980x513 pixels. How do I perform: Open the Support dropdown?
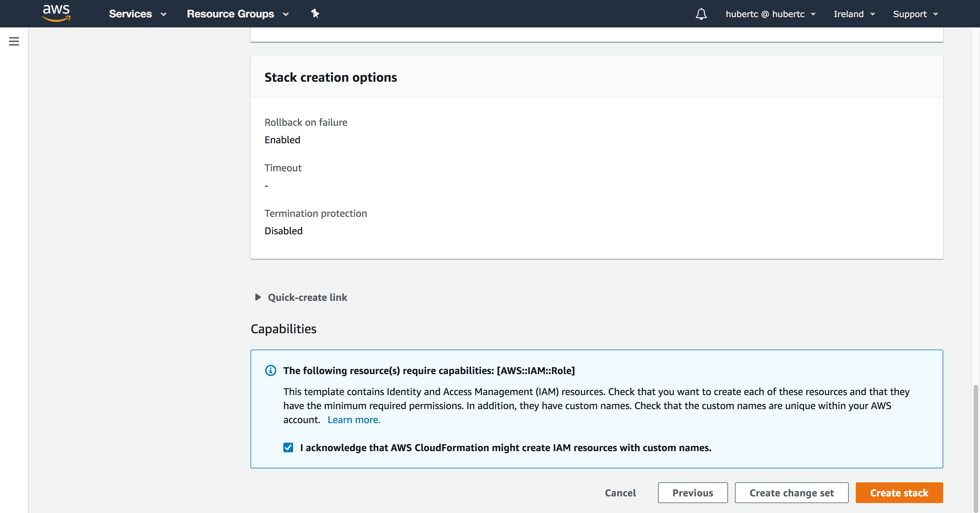pyautogui.click(x=915, y=14)
